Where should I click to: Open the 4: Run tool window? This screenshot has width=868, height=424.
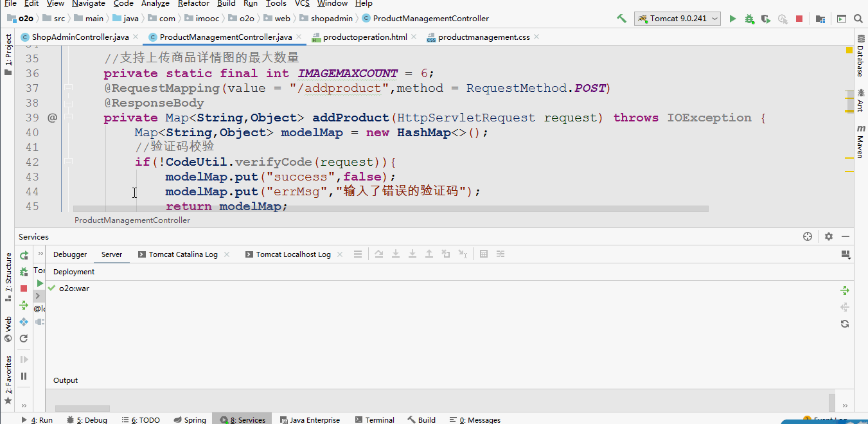[x=38, y=420]
